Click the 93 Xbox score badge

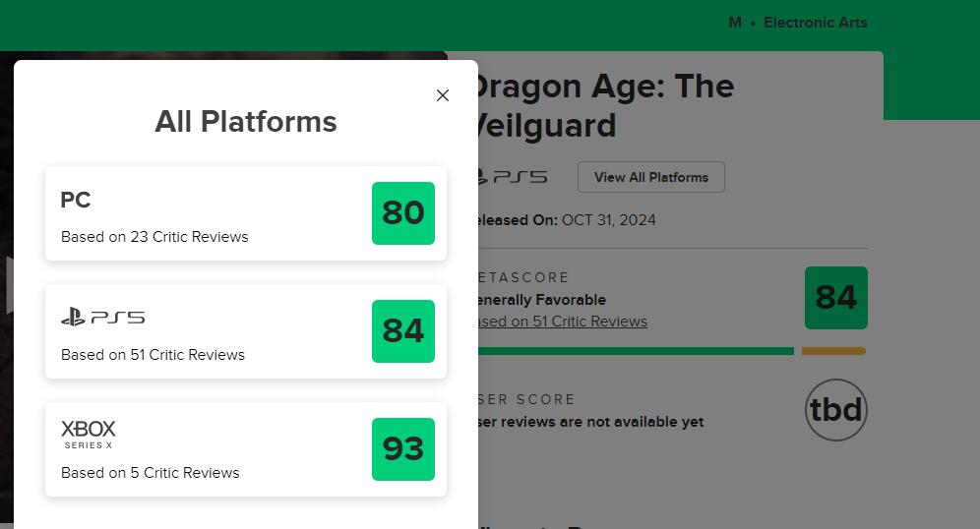pos(402,449)
